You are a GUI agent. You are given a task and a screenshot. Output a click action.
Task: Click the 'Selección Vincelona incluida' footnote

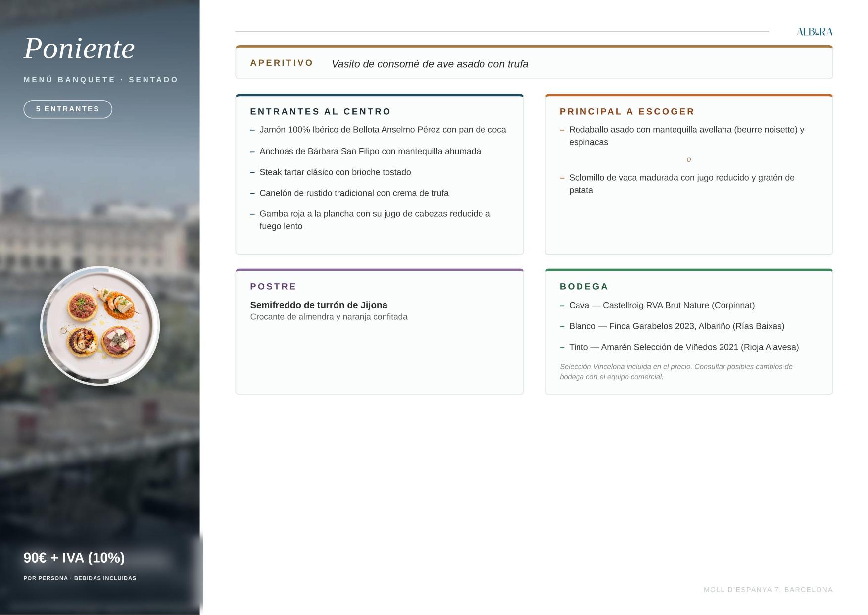(676, 372)
